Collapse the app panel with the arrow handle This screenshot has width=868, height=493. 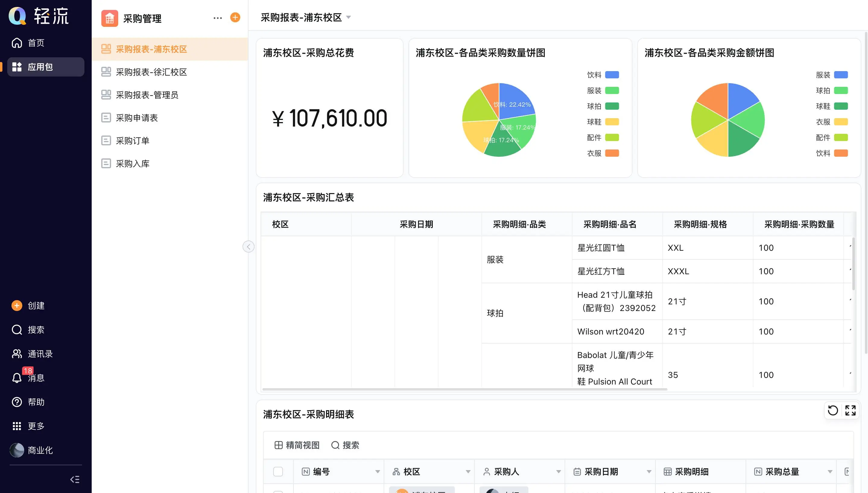pos(248,246)
